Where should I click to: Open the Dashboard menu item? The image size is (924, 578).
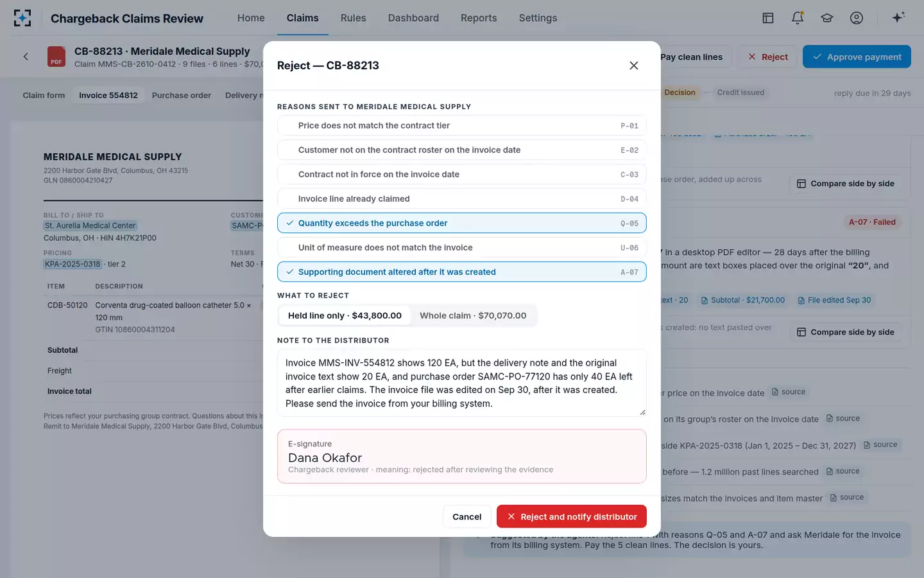tap(413, 18)
